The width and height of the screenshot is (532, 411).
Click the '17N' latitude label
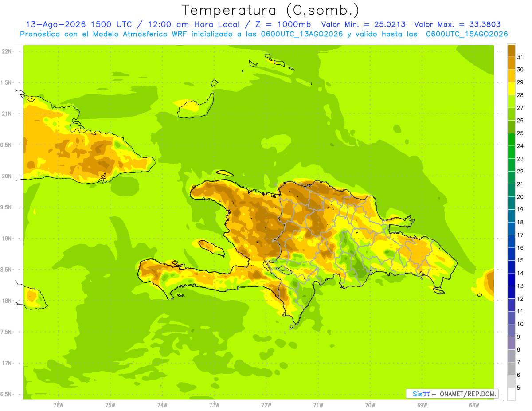click(6, 363)
